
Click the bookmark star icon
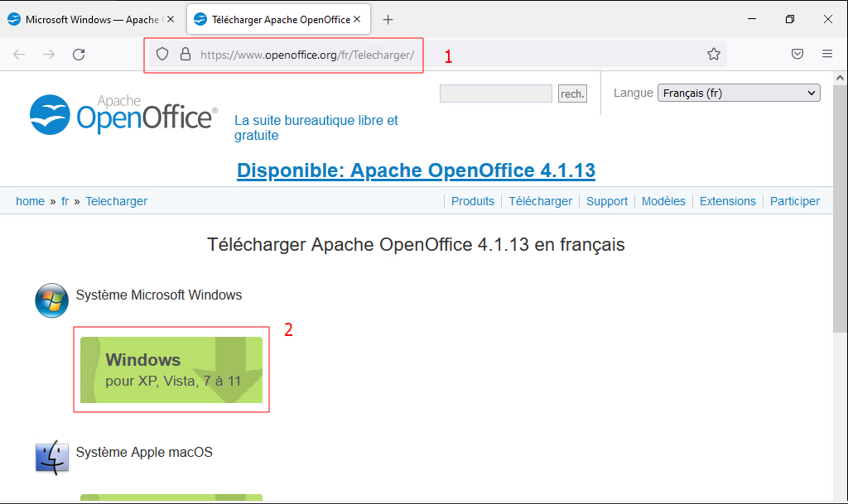[713, 55]
